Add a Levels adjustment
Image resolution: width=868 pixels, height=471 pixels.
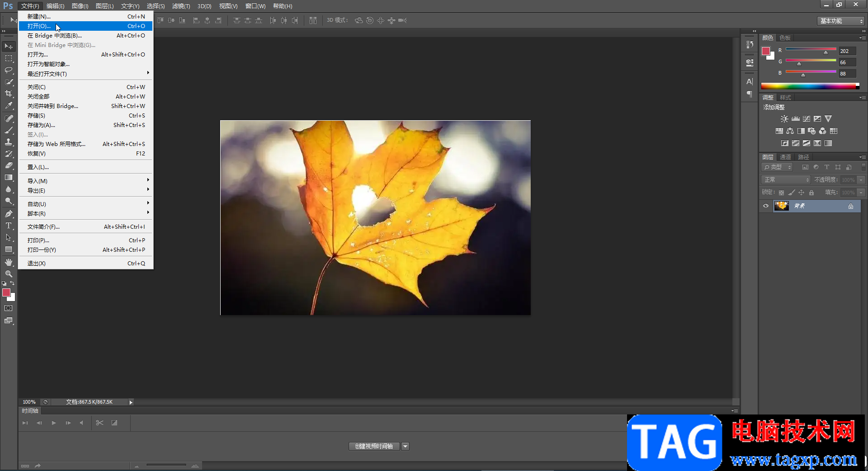(x=795, y=119)
